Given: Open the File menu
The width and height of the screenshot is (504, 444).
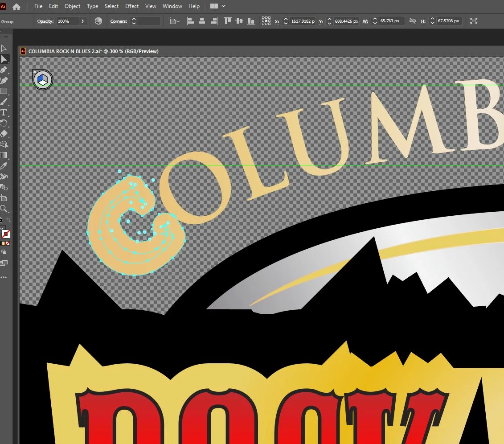Looking at the screenshot, I should [38, 6].
